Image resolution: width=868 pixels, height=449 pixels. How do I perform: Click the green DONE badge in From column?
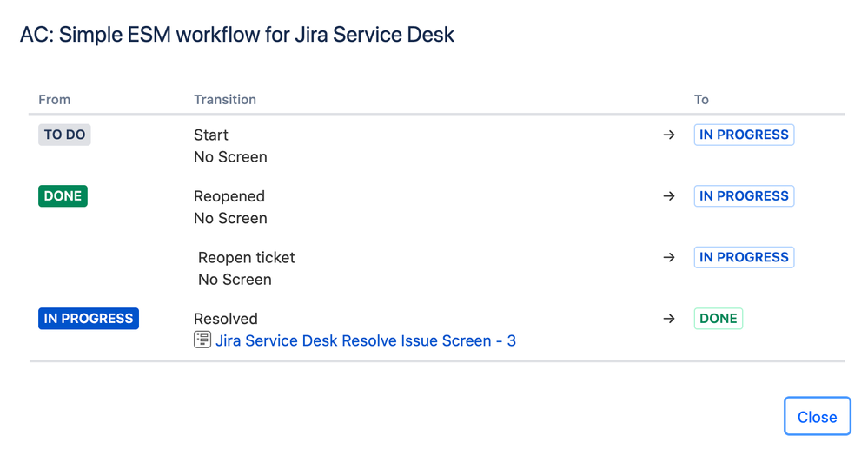(x=63, y=196)
